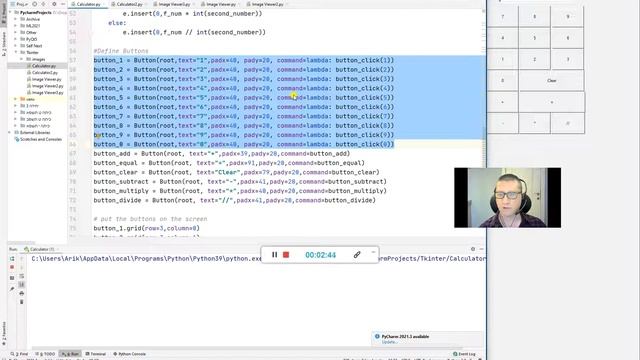Toggle soft-wrap in Run console
Viewport: 640px width, 360px height.
click(22, 276)
